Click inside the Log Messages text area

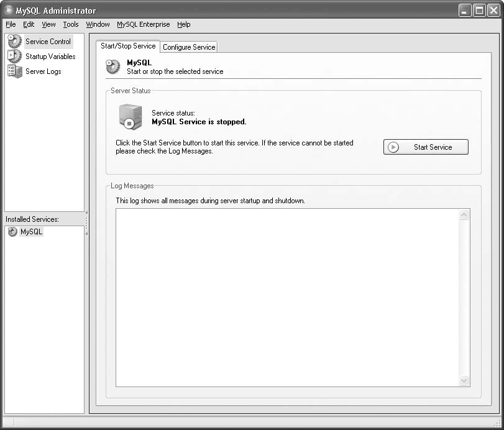coord(286,297)
